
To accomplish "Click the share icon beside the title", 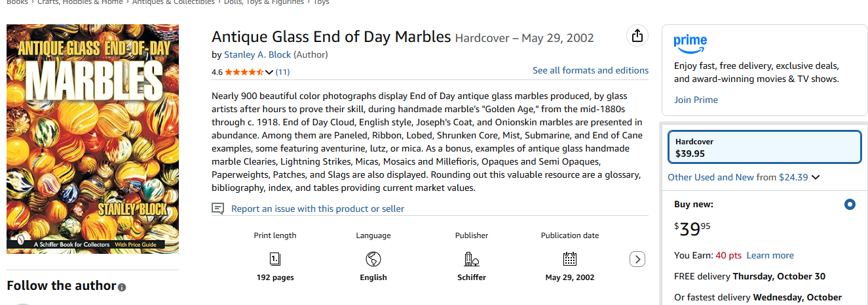I will [x=637, y=36].
